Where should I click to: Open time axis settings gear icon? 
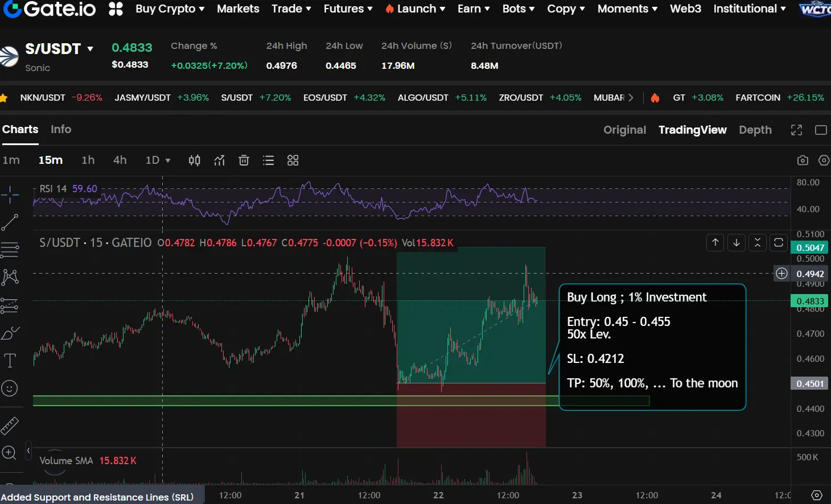coord(817,495)
